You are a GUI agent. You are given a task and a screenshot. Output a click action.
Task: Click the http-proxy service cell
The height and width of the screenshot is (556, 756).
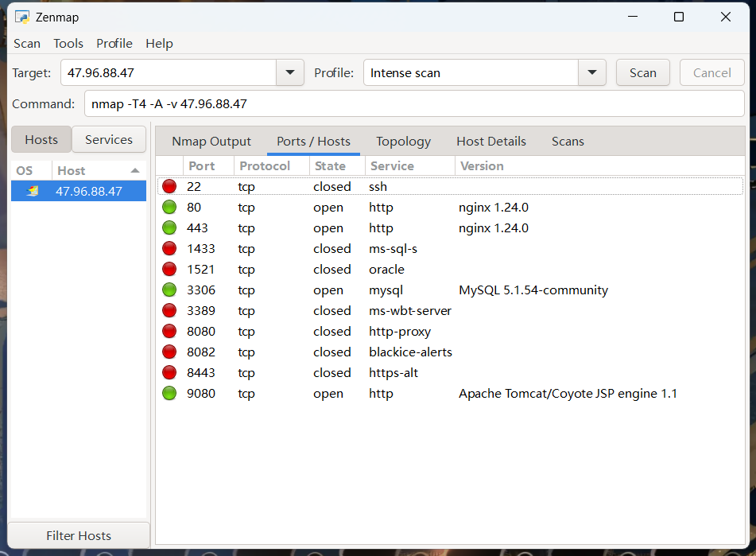click(400, 331)
